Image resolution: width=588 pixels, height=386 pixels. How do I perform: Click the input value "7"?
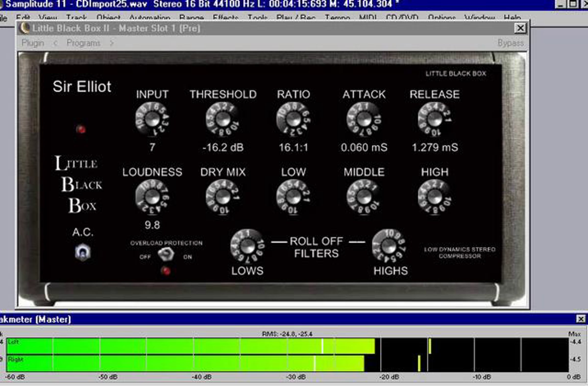152,147
